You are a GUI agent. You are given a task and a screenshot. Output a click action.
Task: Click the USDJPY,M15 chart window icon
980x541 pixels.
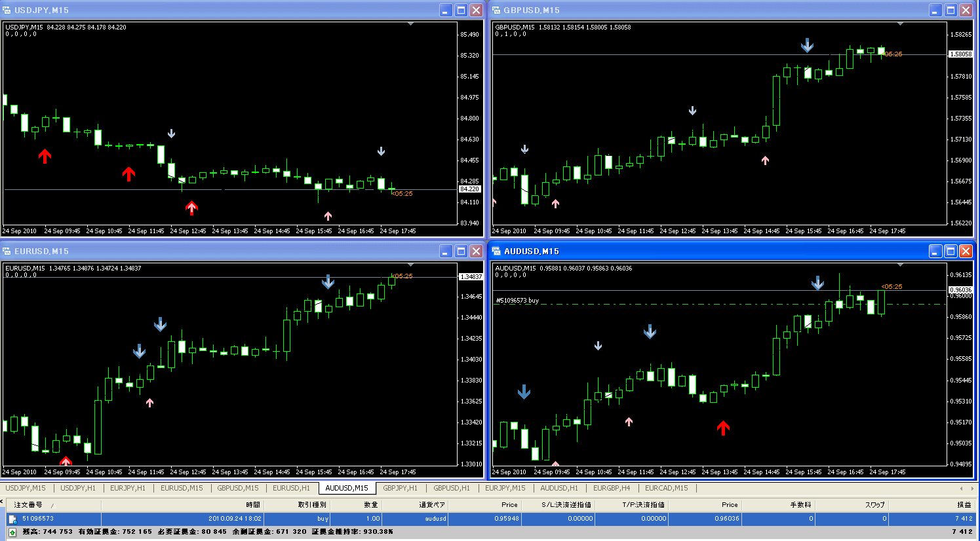(x=7, y=10)
